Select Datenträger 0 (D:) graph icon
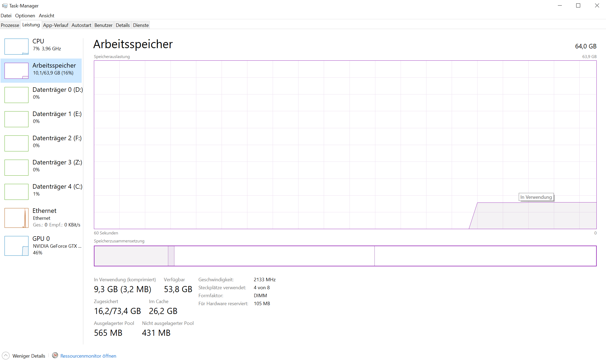Screen dimensions: 606x364 pyautogui.click(x=16, y=95)
